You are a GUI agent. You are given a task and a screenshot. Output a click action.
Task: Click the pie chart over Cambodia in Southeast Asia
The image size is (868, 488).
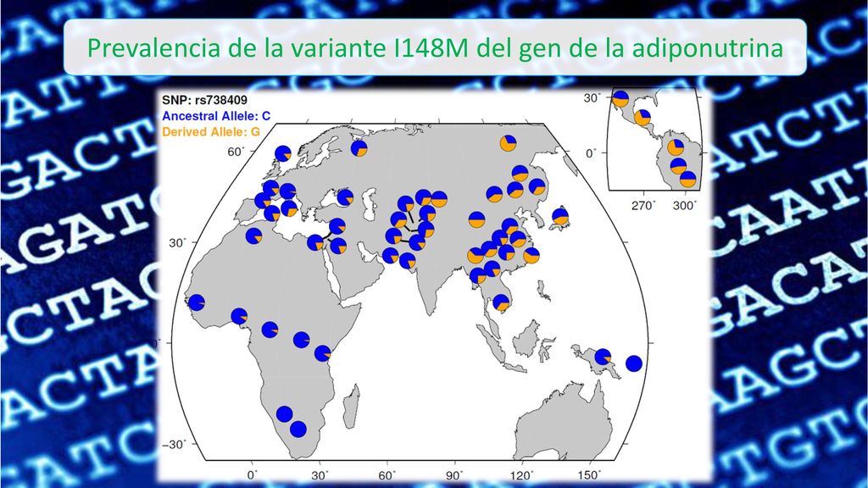coord(501,302)
